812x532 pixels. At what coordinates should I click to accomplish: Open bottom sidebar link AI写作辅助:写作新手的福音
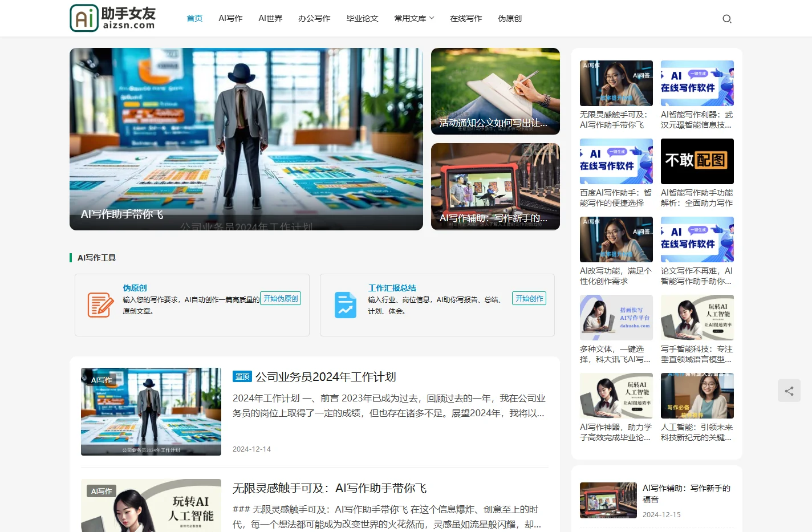[687, 493]
